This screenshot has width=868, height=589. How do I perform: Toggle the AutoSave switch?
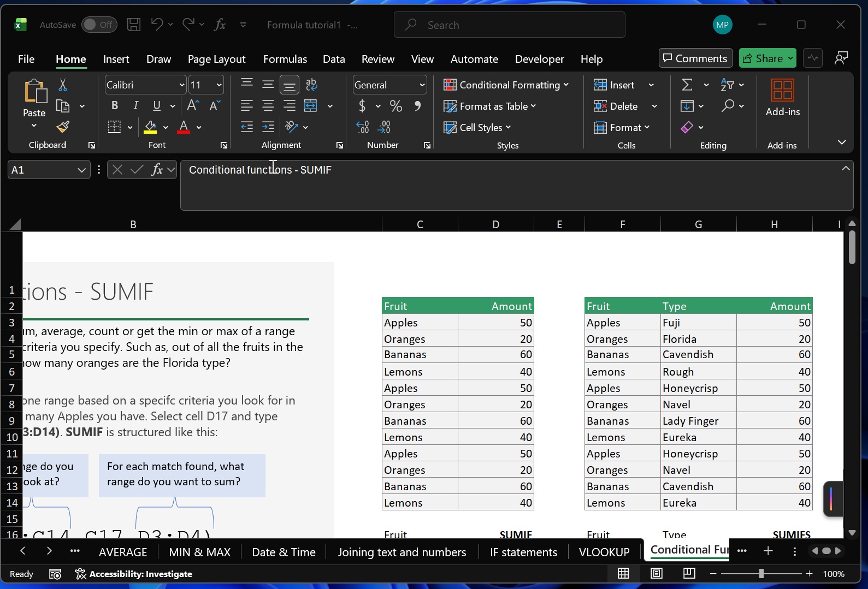pos(99,25)
